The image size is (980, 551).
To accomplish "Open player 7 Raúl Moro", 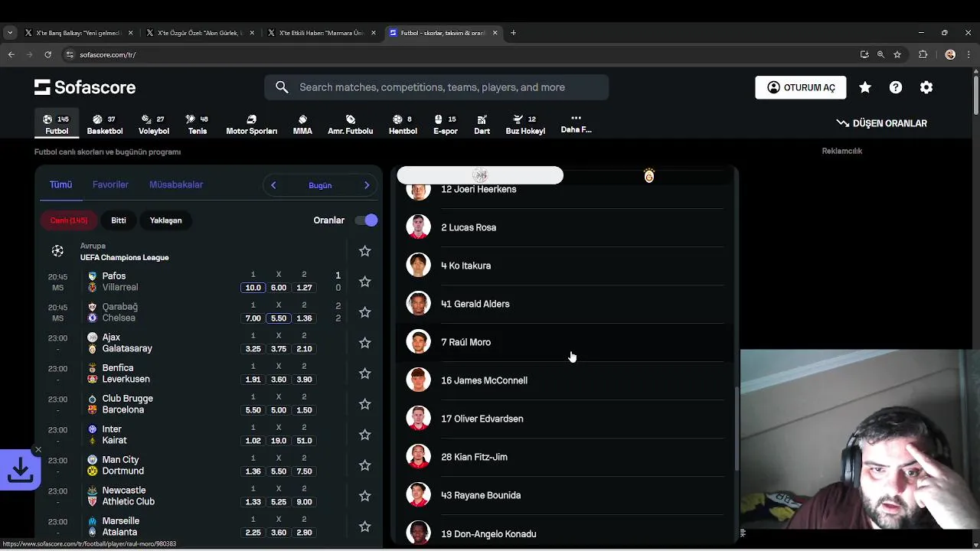I will tap(564, 342).
